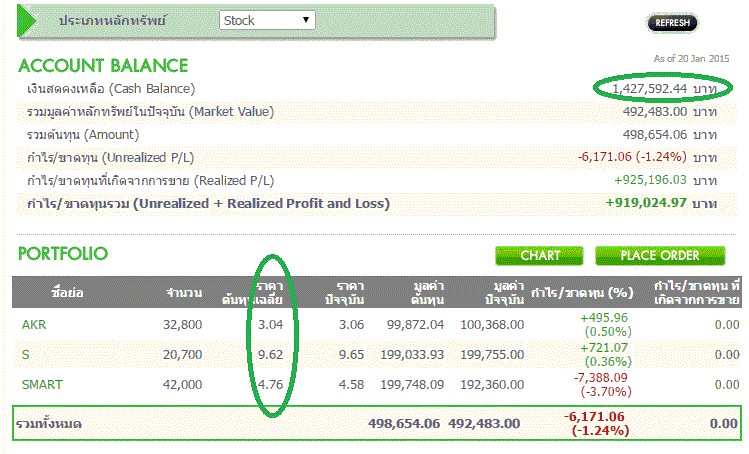Open the Stock type dropdown
Image resolution: width=749 pixels, height=454 pixels.
click(x=266, y=20)
